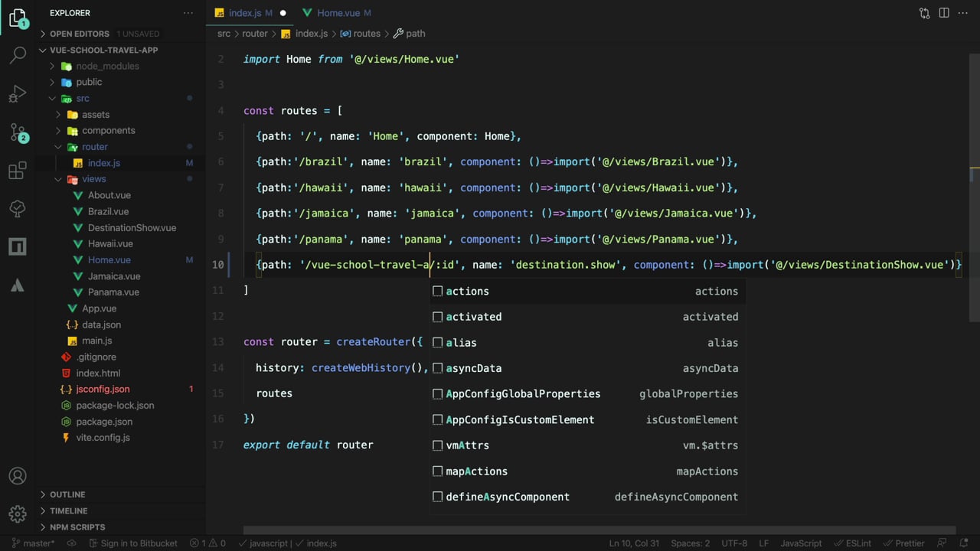The height and width of the screenshot is (551, 980).
Task: Open editor More Actions ellipsis
Action: pyautogui.click(x=963, y=13)
